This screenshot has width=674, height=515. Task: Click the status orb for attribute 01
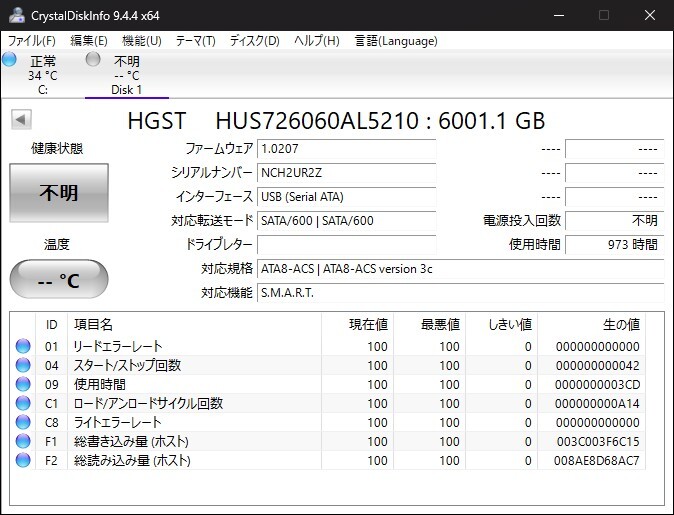(22, 347)
